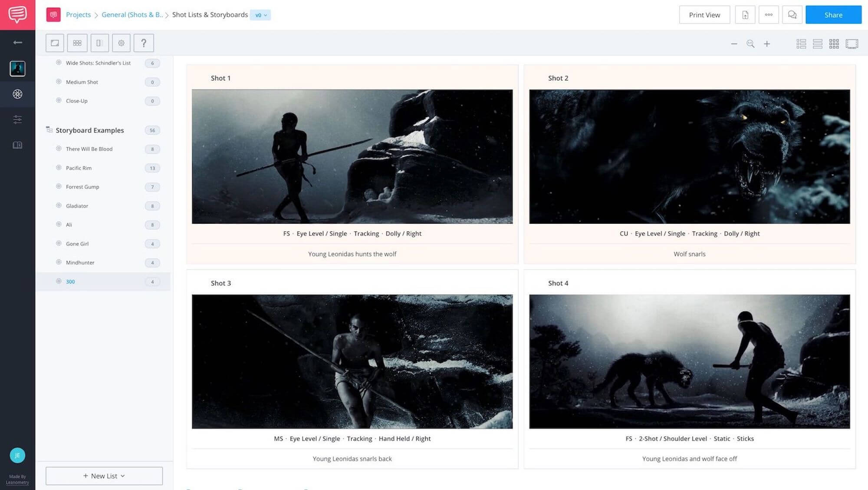
Task: Open Shot 1 Leonidas spear image
Action: point(352,156)
